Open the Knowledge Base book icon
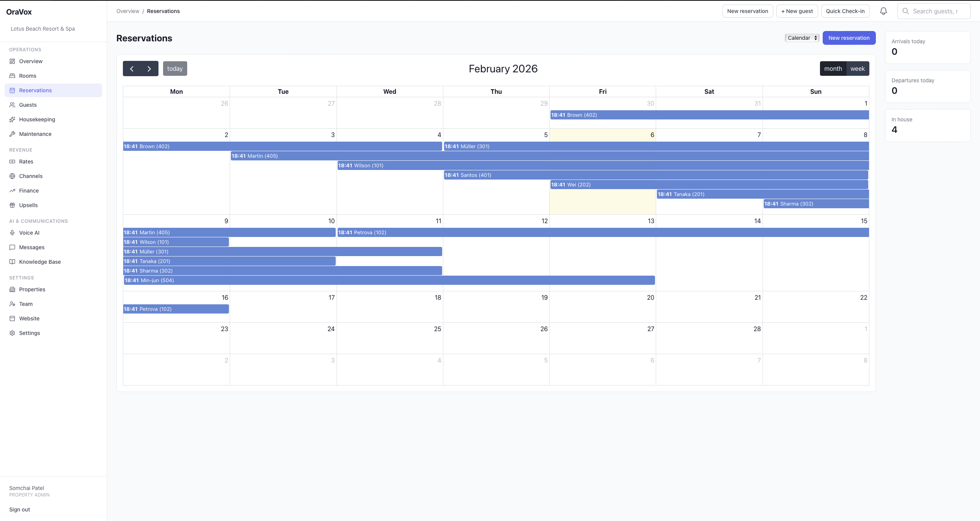Screen dimensions: 980x521 pyautogui.click(x=12, y=261)
